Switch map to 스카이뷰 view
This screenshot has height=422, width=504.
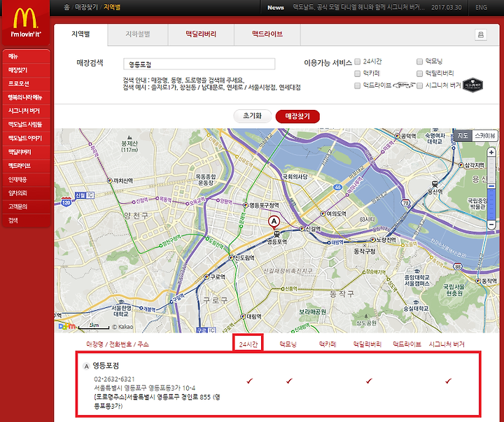click(x=484, y=136)
